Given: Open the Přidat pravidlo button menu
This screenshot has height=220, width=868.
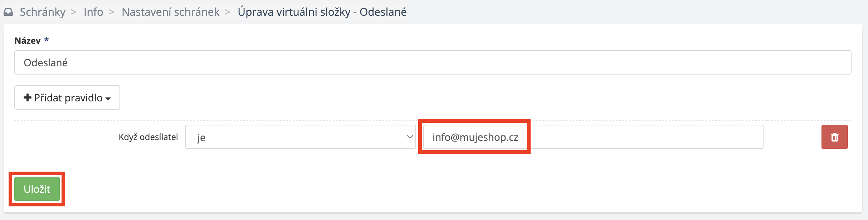Looking at the screenshot, I should click(67, 98).
